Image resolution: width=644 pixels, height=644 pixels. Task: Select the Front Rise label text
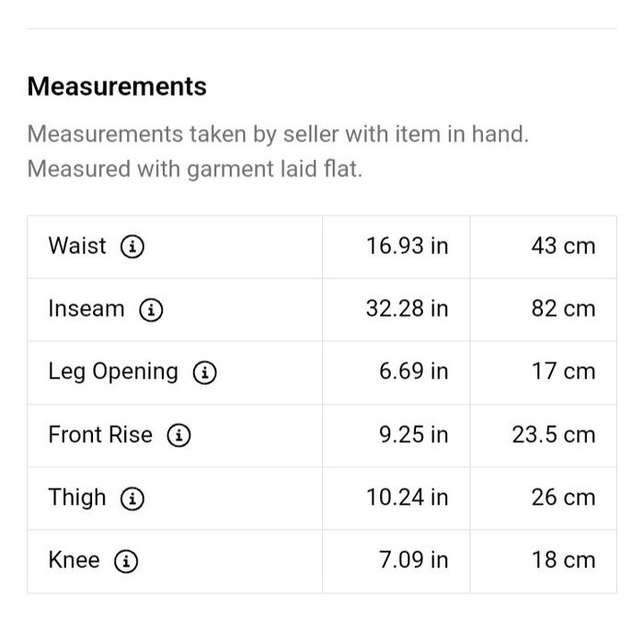[100, 434]
